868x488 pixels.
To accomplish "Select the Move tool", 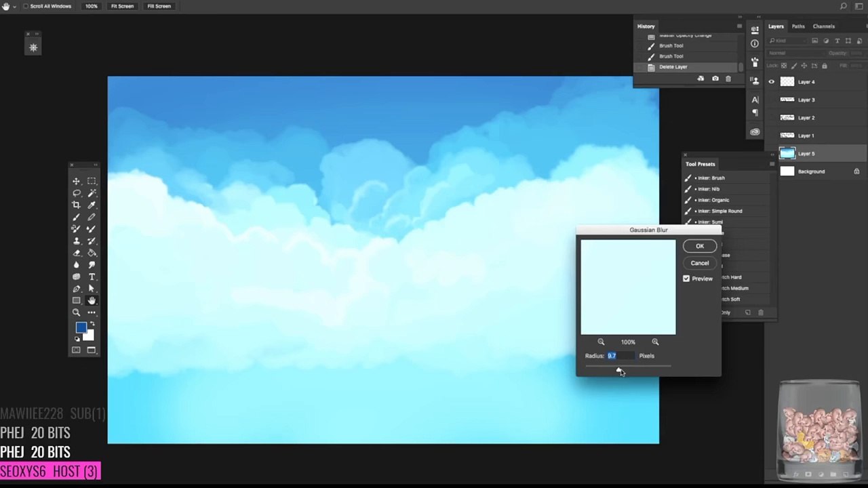I will (76, 181).
